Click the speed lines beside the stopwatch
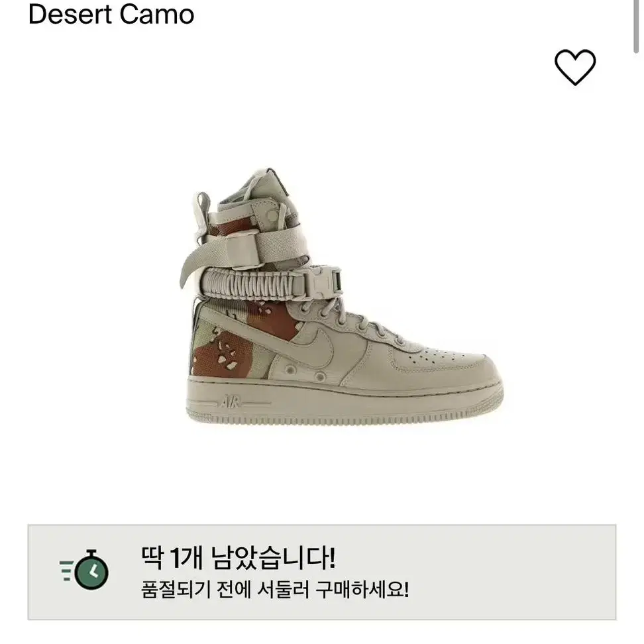The height and width of the screenshot is (644, 644). tap(66, 570)
